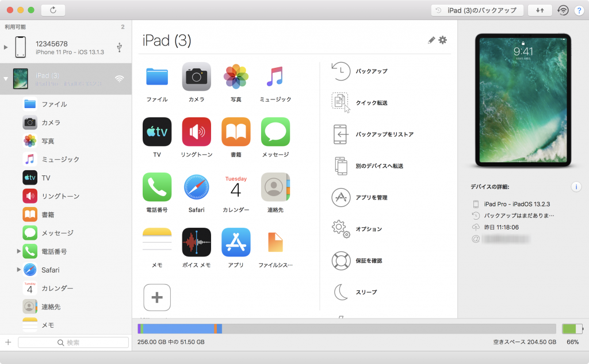The image size is (589, 364).
Task: Open the メッセージ icon in main grid
Action: [276, 132]
